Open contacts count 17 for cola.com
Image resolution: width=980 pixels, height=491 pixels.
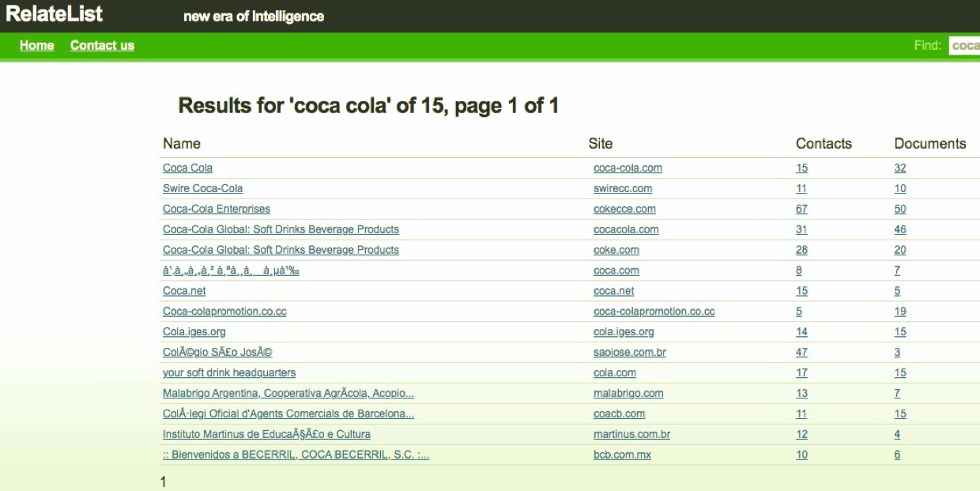tap(801, 373)
